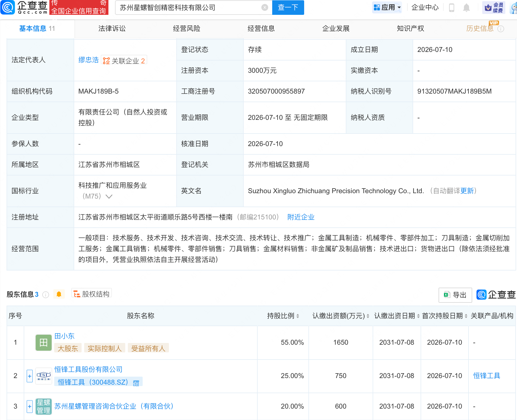Click the 大股东 tag under 田小东

(x=68, y=348)
